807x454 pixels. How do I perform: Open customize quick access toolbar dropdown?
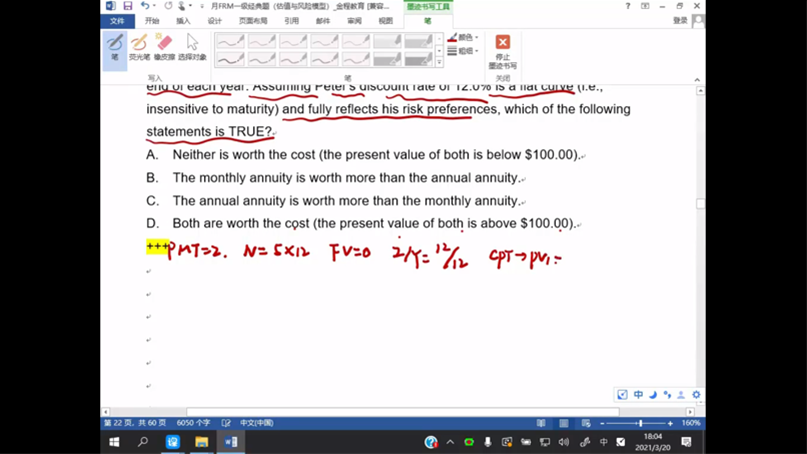(202, 6)
